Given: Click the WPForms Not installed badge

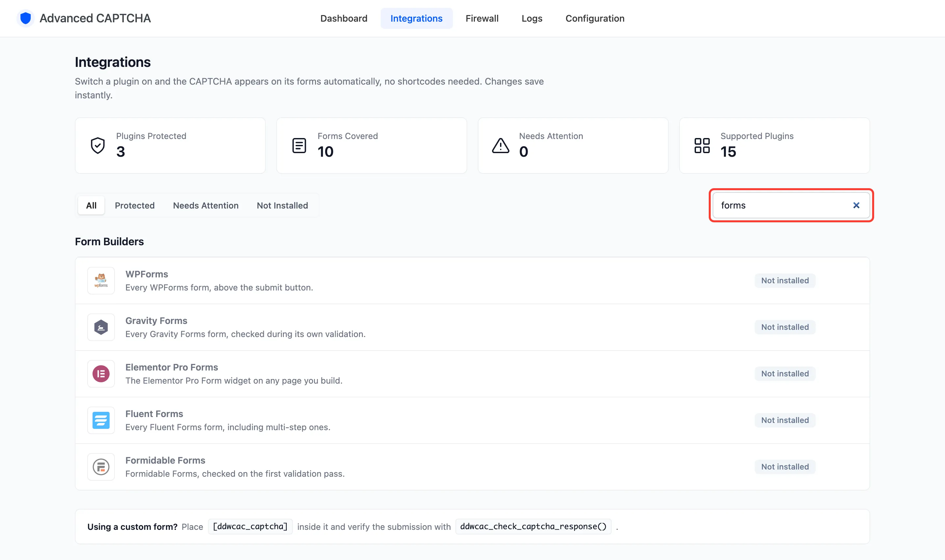Looking at the screenshot, I should (x=785, y=280).
